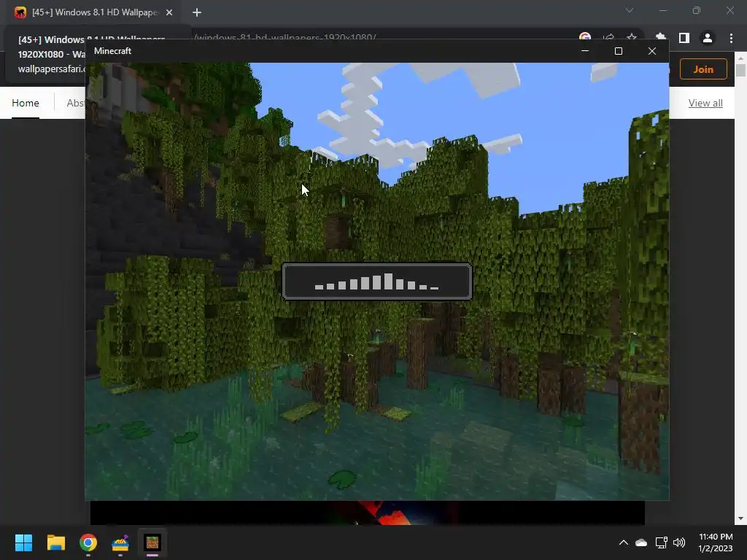Select the Windows 8.1 HD Wallpapers tab
747x560 pixels.
94,12
